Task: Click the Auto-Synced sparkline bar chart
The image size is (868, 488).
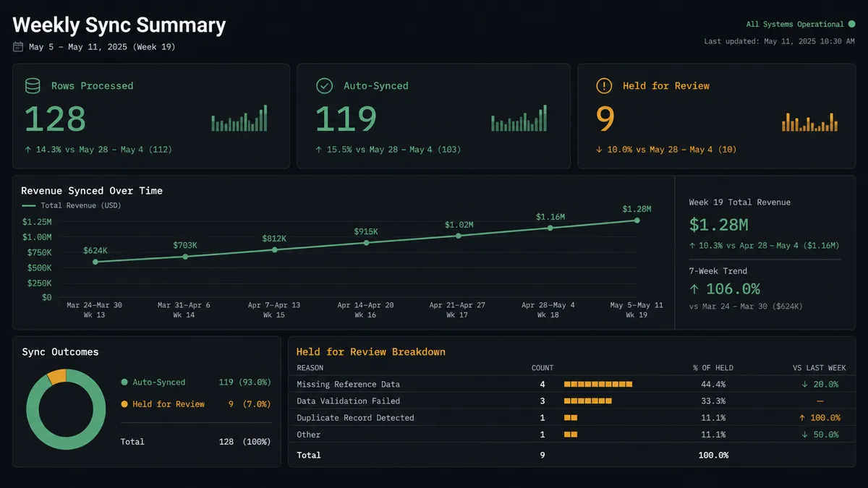Action: (519, 118)
